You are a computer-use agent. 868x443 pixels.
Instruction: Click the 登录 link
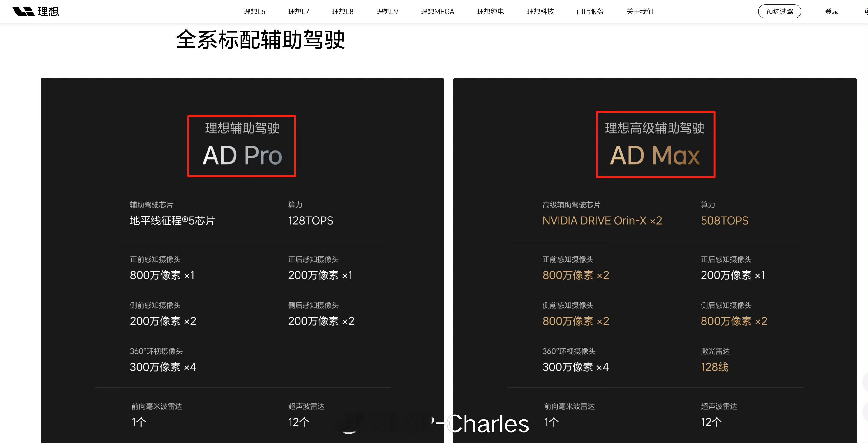[x=832, y=11]
